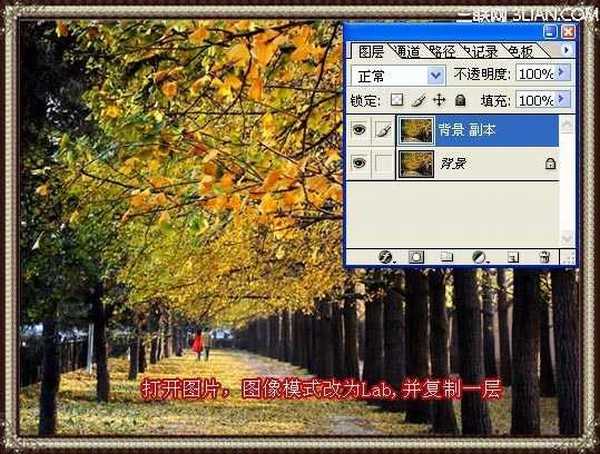Viewport: 600px width, 454px height.
Task: Click the 背景 layer thumbnail
Action: pos(415,164)
